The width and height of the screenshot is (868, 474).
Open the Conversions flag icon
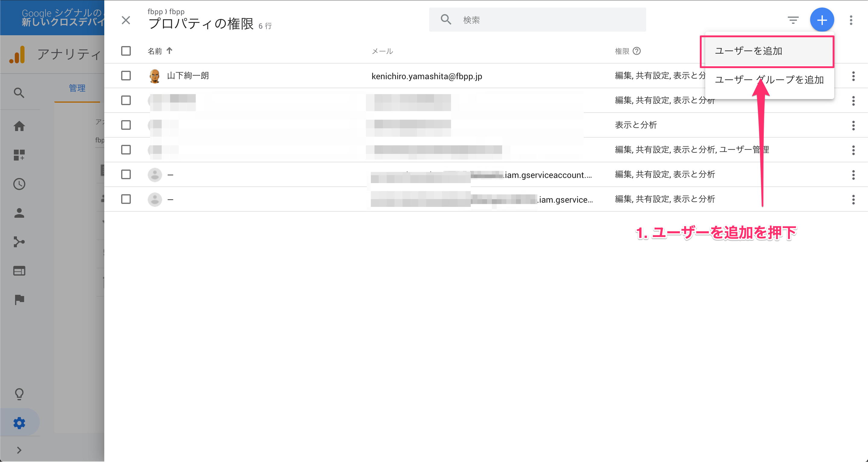click(x=19, y=299)
